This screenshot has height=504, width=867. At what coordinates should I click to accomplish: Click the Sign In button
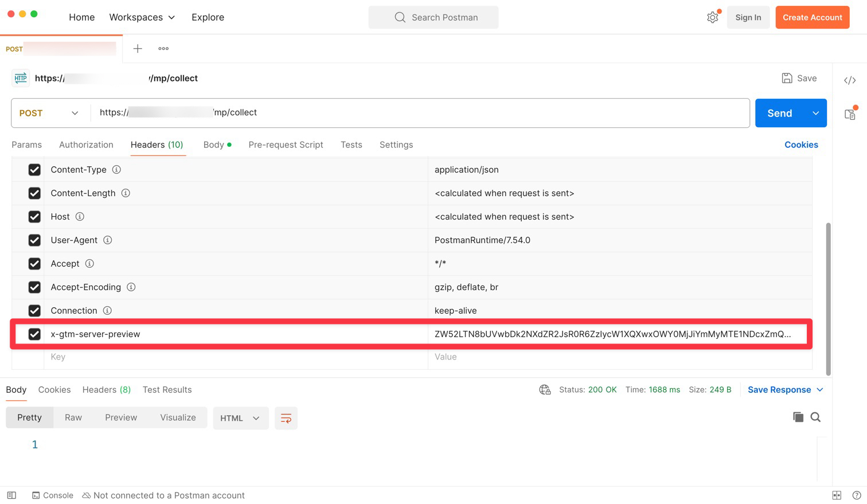click(748, 17)
